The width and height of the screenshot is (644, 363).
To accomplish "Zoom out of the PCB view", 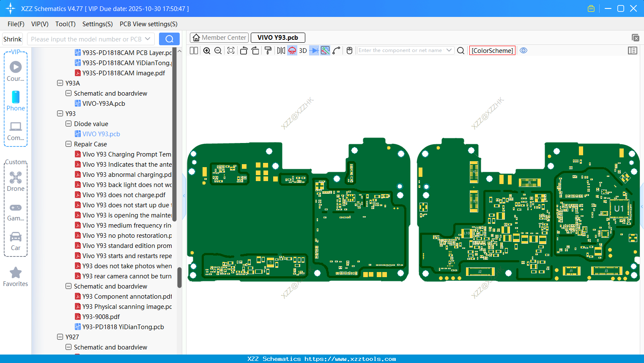I will click(x=218, y=50).
